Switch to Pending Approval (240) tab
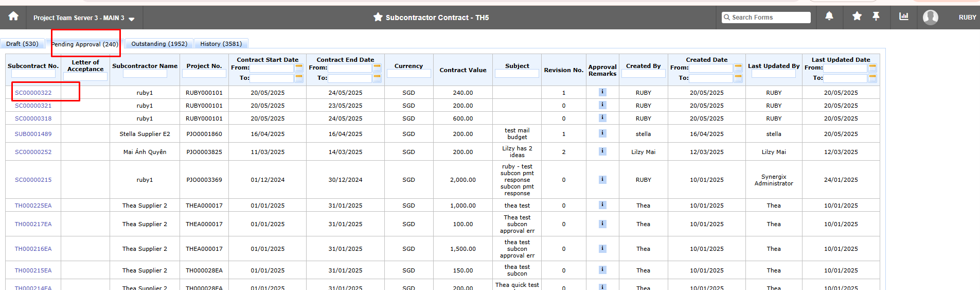Screen dimensions: 980x290 pyautogui.click(x=85, y=44)
